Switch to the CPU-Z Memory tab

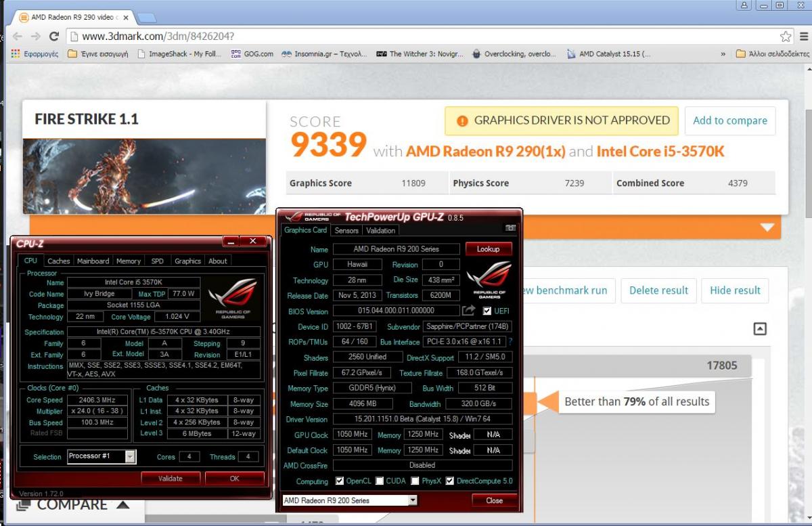point(129,261)
